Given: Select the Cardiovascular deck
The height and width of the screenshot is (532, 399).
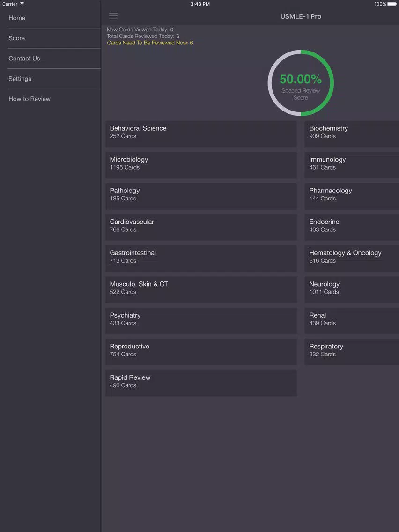Looking at the screenshot, I should click(201, 227).
